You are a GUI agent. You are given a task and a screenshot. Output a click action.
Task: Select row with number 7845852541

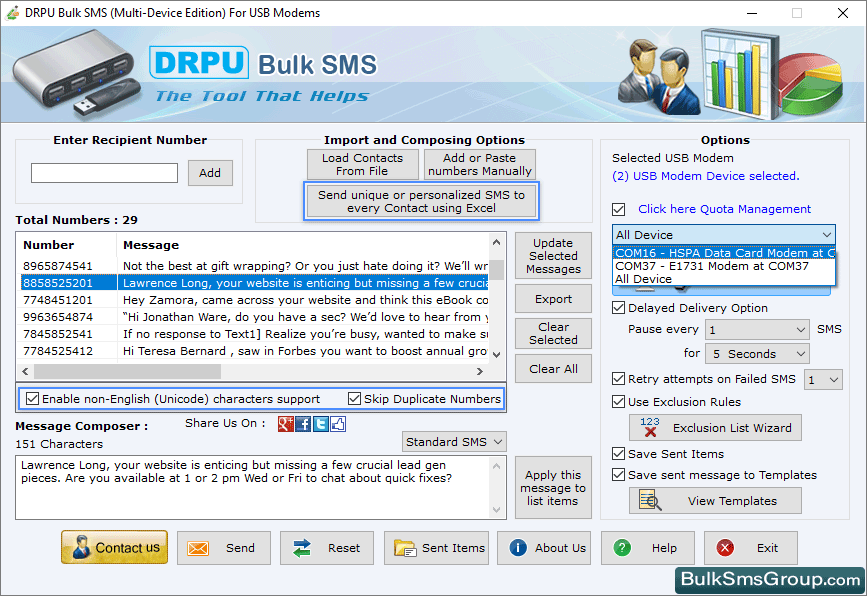(254, 334)
